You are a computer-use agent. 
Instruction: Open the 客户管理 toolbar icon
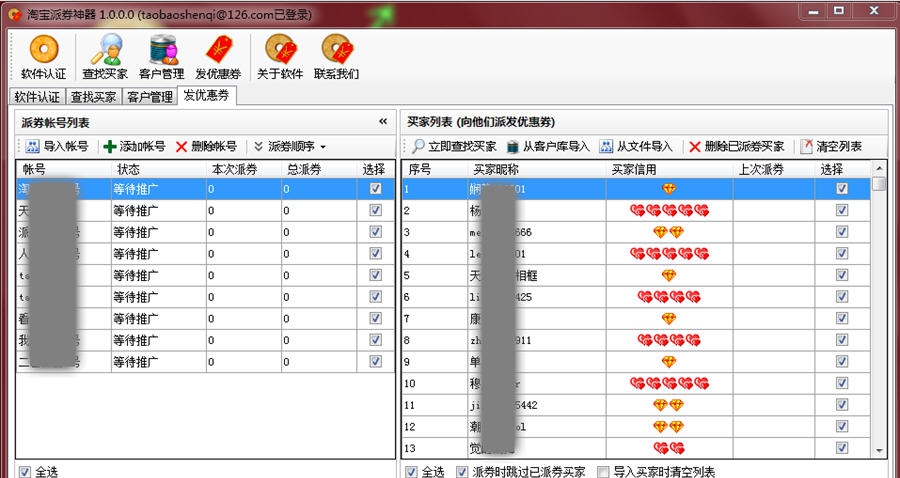click(162, 57)
